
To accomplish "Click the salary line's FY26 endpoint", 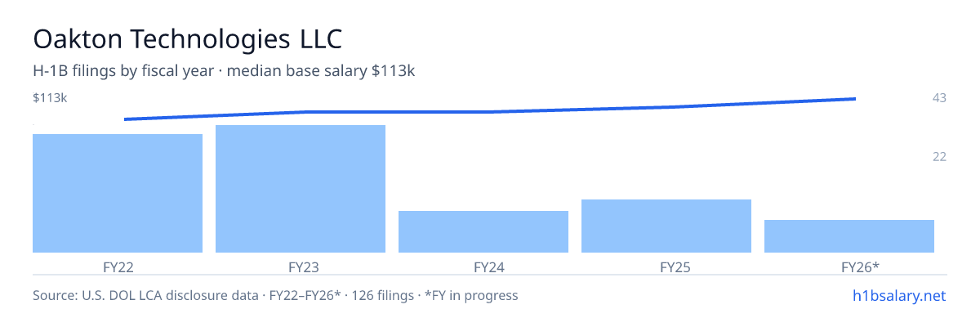I will (855, 99).
